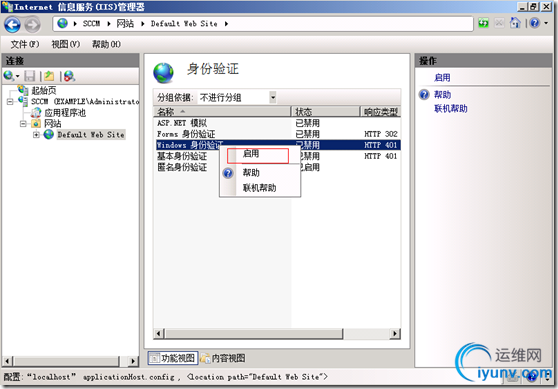Screen dimensions: 558x389
Task: Open the 文件(F) menu
Action: pyautogui.click(x=25, y=44)
